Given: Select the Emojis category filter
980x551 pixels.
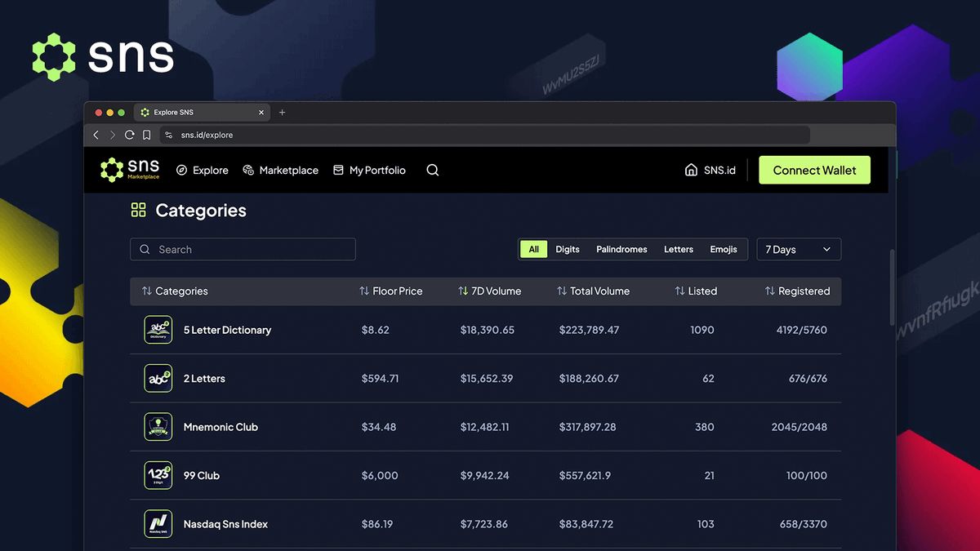Looking at the screenshot, I should 724,250.
